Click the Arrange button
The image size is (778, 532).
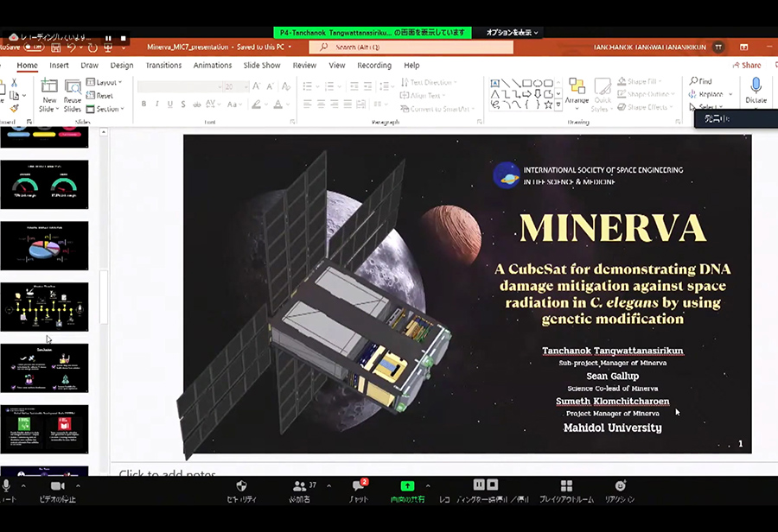(577, 93)
